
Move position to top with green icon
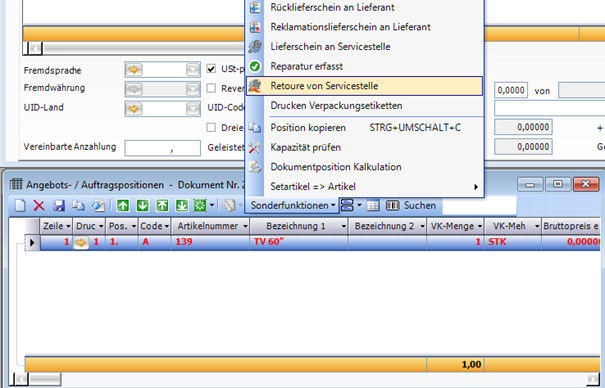click(162, 206)
